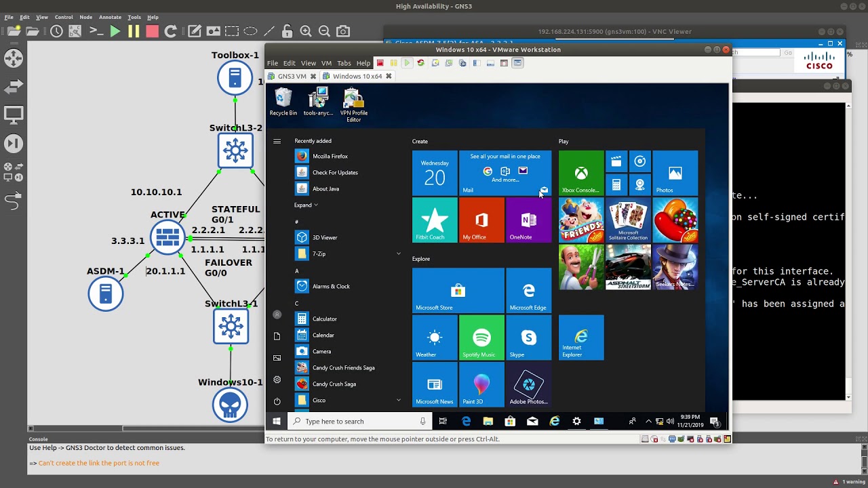Power off VM with VMware red button

pos(380,63)
